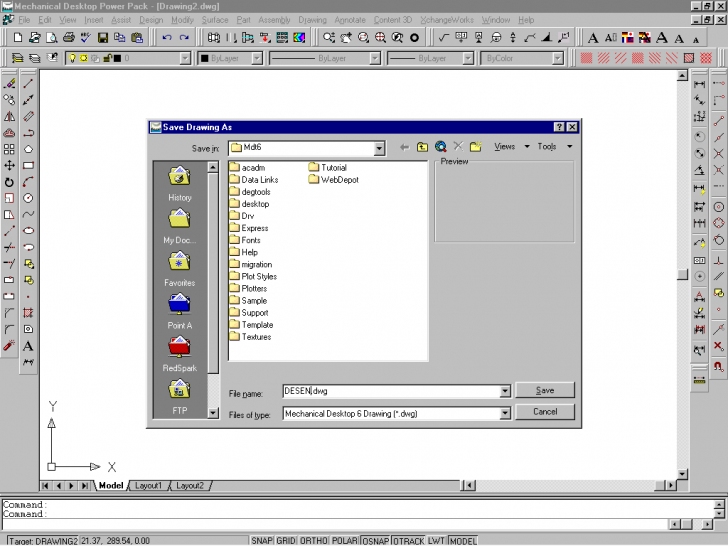Create a new folder in the dialog
This screenshot has width=728, height=546.
[475, 147]
